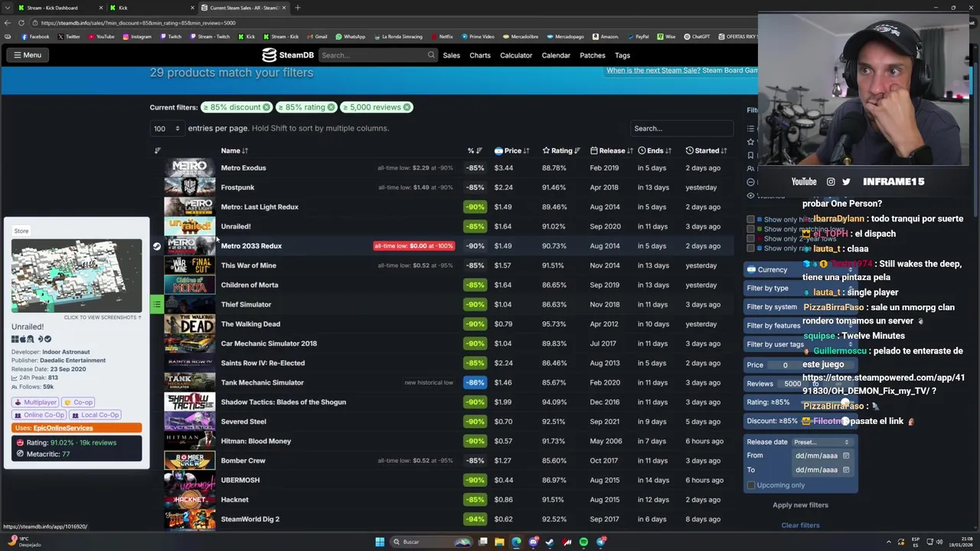Open the ChatGPT bookmark
Viewport: 980px width, 551px height.
[697, 37]
